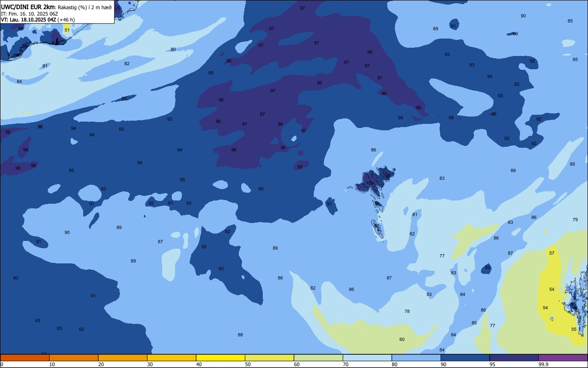Click the 'Rakastig (%) í 2 m hæð' label
This screenshot has height=368, width=588.
point(85,7)
